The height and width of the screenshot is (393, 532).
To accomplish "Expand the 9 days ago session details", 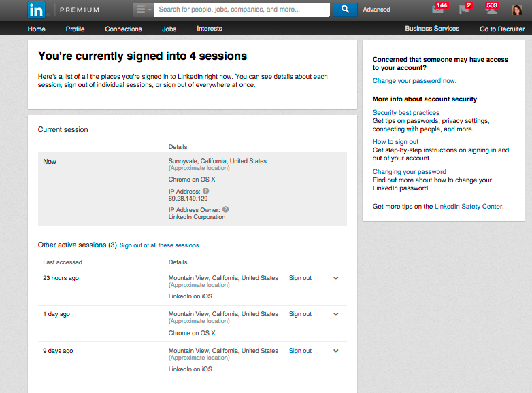I will 335,351.
